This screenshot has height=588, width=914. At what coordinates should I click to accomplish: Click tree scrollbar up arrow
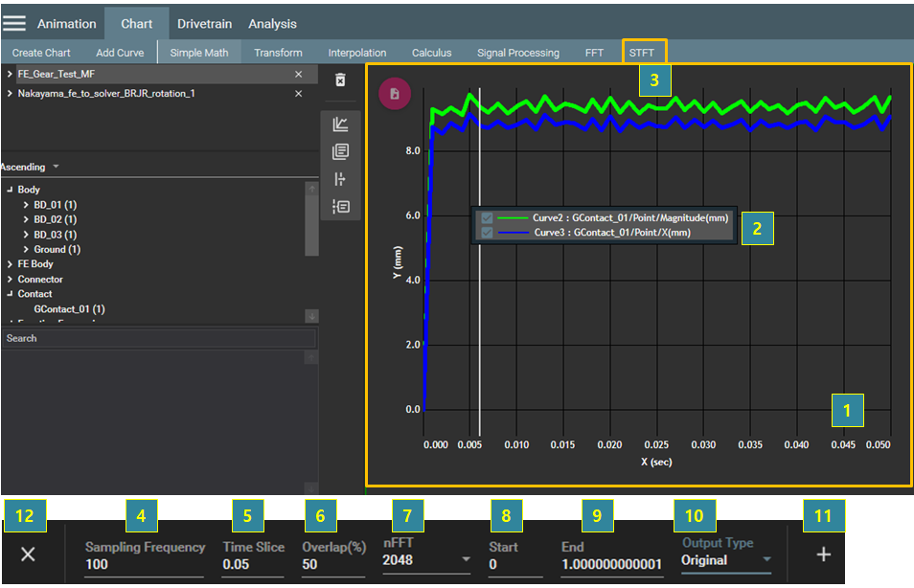(312, 189)
